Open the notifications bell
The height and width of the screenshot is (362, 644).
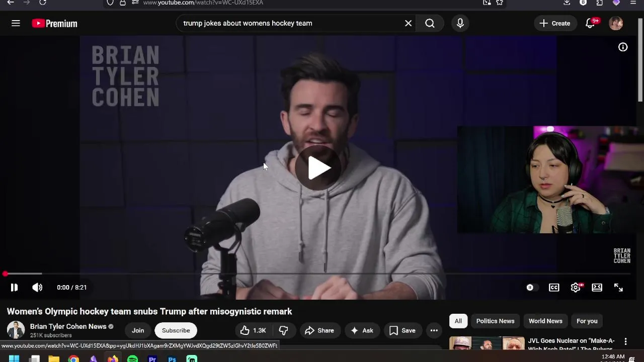pos(590,23)
